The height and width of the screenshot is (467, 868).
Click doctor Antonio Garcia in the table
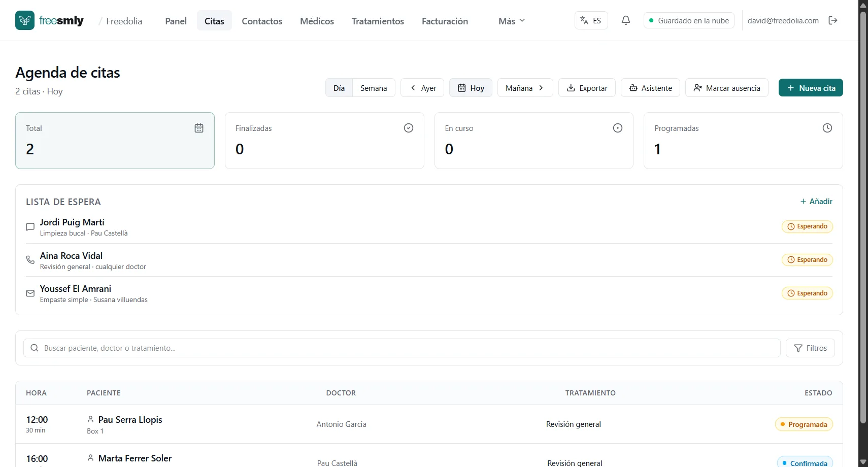pyautogui.click(x=341, y=424)
